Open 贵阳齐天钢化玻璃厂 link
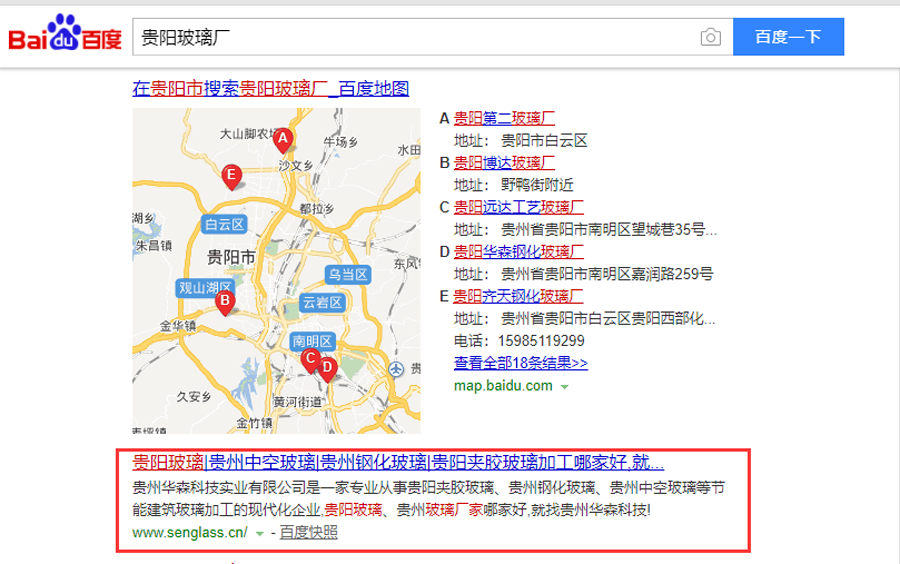 518,296
